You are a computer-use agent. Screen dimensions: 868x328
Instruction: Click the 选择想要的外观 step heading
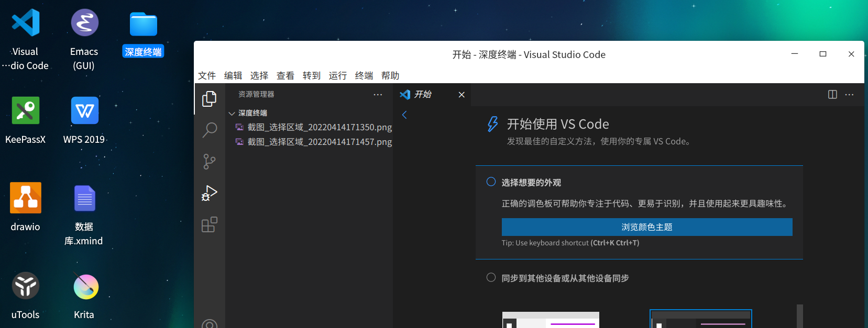tap(531, 183)
